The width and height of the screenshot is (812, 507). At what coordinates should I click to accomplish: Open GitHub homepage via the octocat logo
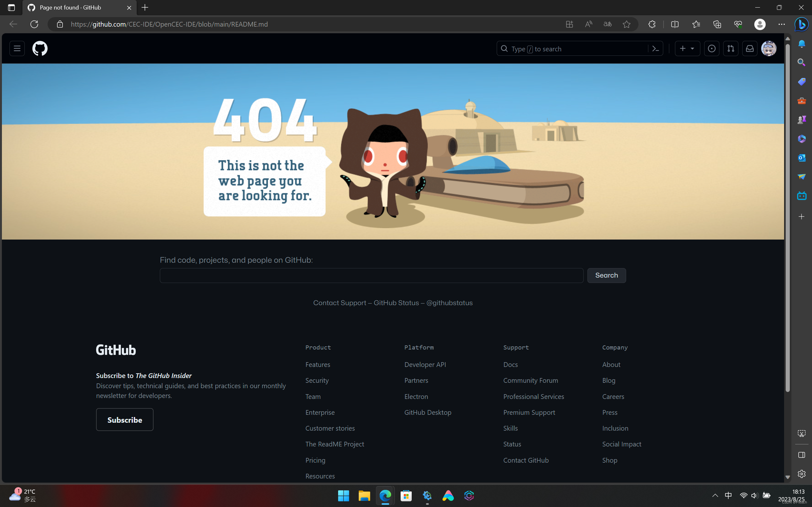coord(40,48)
